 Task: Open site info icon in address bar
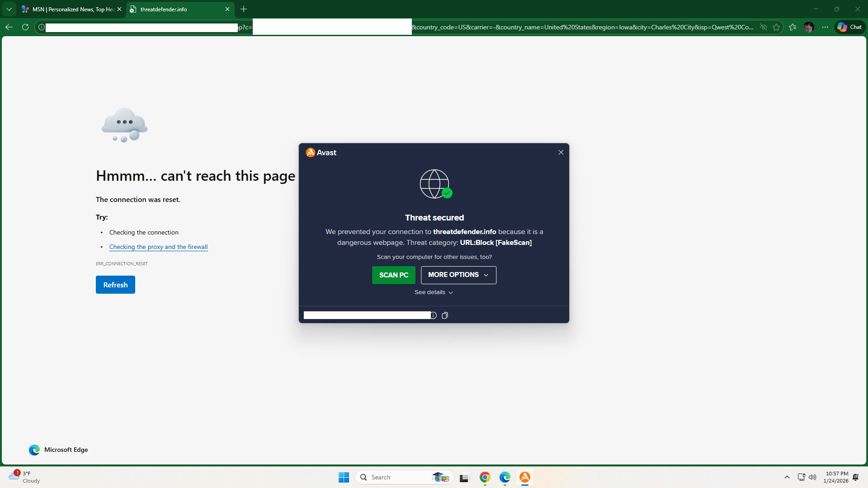coord(42,27)
